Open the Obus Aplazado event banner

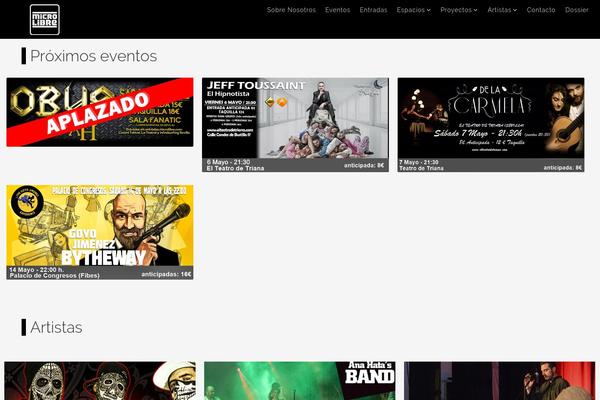click(100, 112)
